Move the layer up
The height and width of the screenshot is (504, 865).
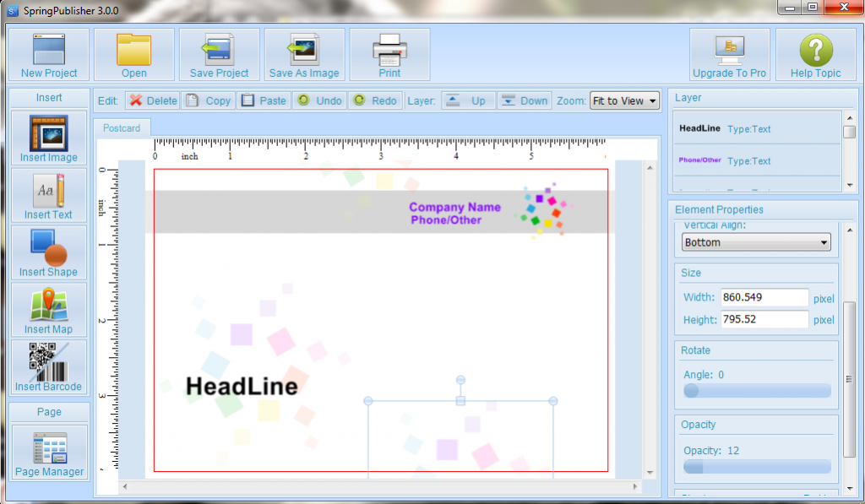tap(468, 100)
